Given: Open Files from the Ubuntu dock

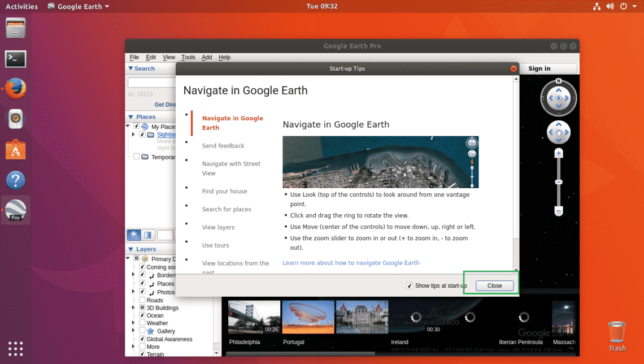Looking at the screenshot, I should pyautogui.click(x=16, y=28).
